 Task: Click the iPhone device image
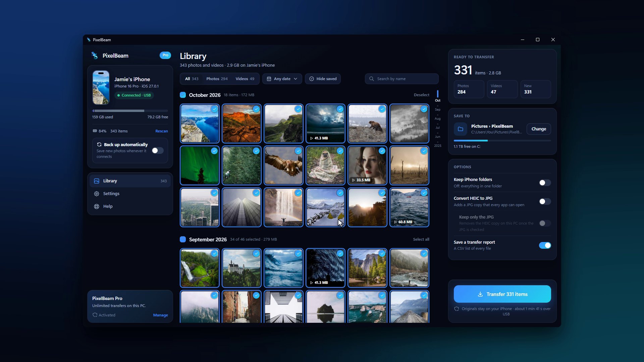pyautogui.click(x=101, y=87)
